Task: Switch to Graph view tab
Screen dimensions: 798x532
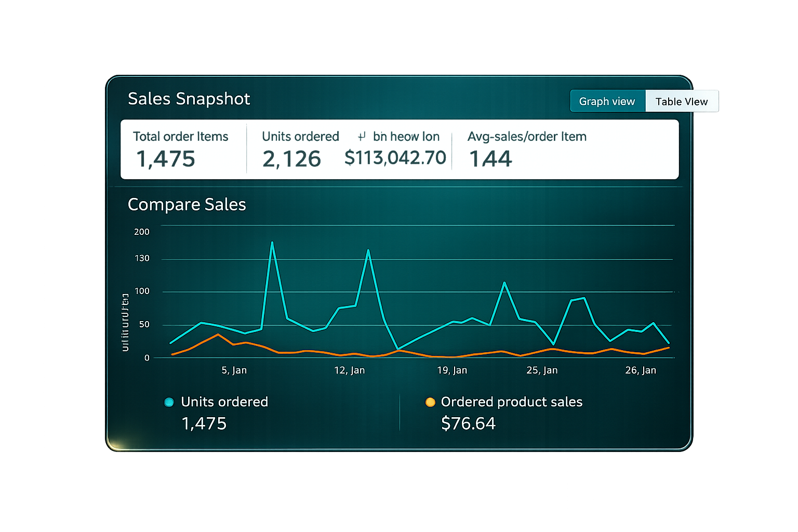Action: [607, 101]
